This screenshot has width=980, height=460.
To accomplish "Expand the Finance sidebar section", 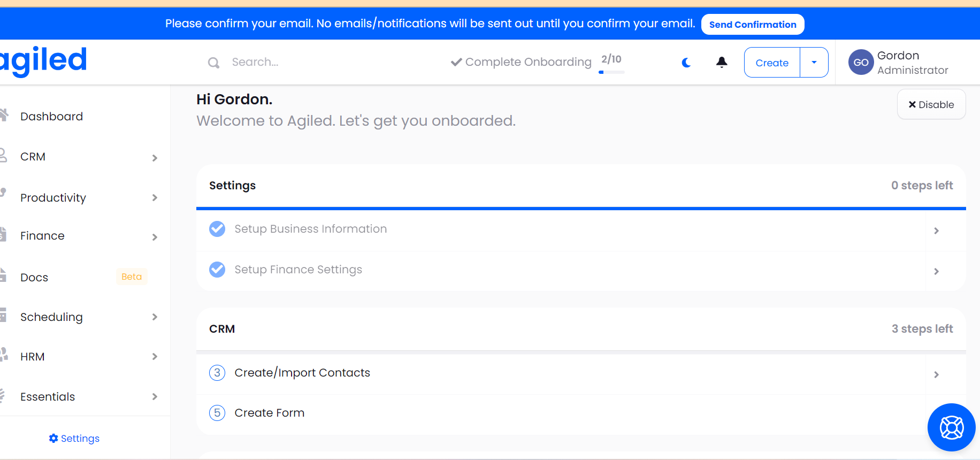I will 155,237.
